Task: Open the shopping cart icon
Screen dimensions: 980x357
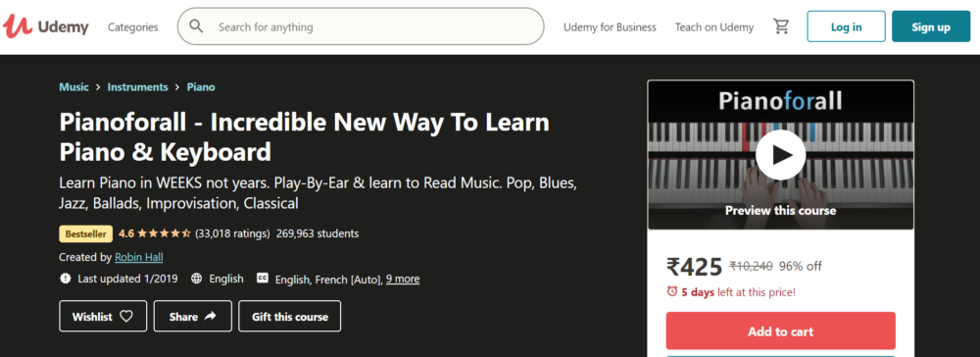Action: [781, 26]
